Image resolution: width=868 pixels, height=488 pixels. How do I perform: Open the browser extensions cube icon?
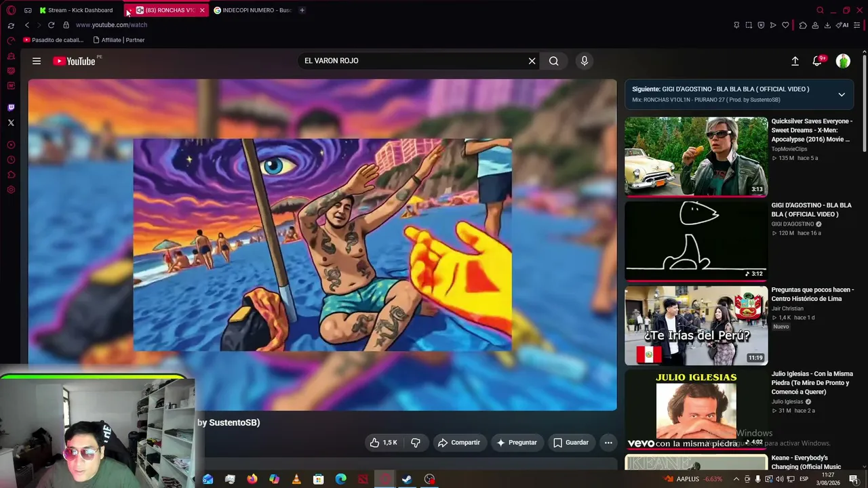coord(803,25)
